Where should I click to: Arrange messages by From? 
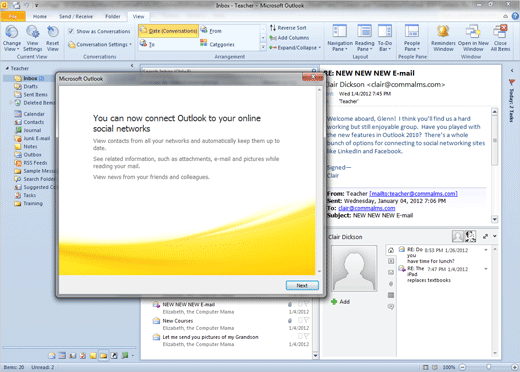(x=211, y=31)
